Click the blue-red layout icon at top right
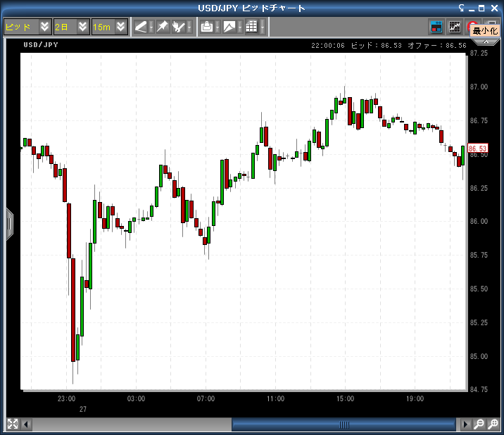 (436, 27)
